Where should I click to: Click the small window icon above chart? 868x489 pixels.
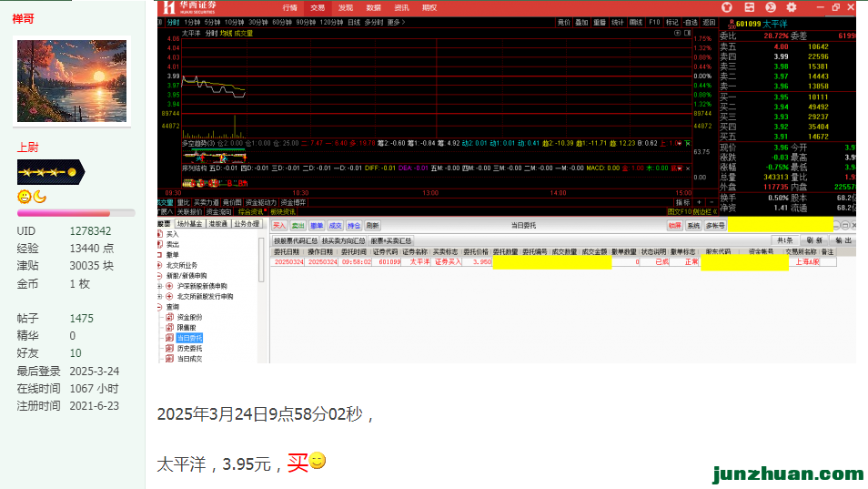pos(688,33)
